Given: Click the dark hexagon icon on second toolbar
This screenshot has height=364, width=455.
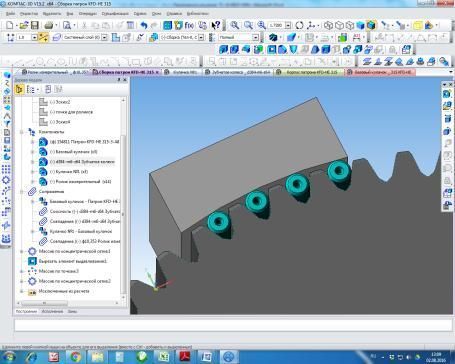Looking at the screenshot, I should click(x=273, y=37).
